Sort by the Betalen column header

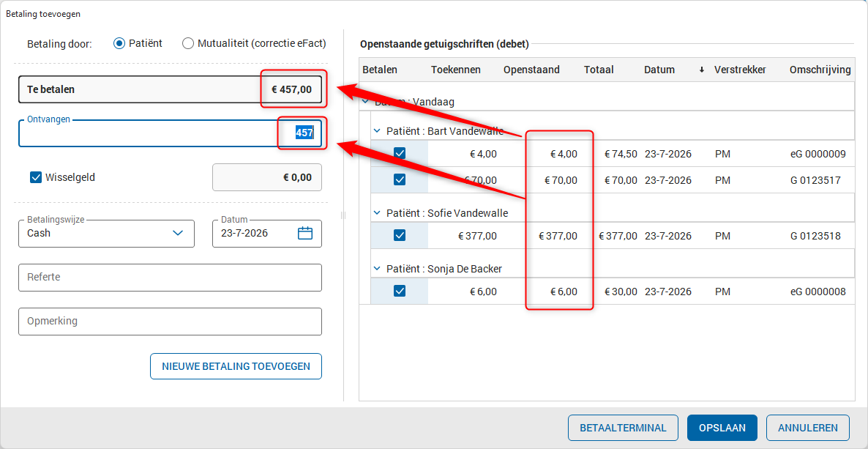(x=380, y=70)
